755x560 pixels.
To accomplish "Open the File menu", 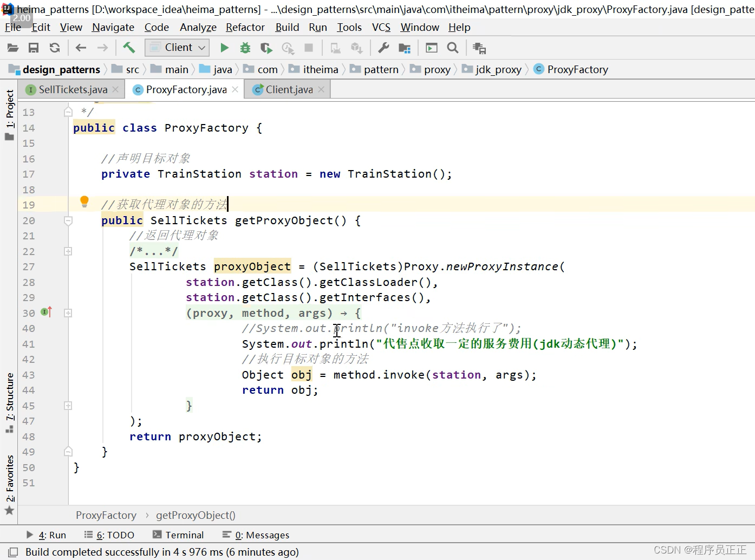I will click(13, 27).
